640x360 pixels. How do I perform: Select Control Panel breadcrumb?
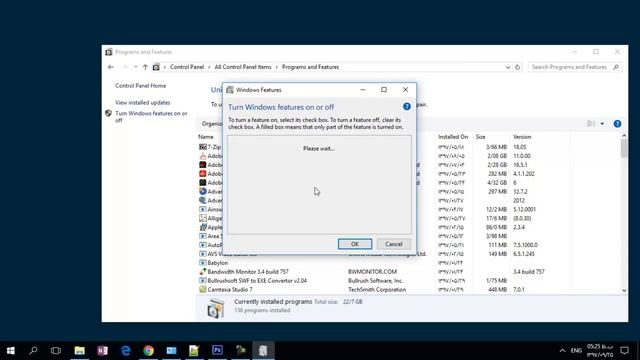point(187,67)
